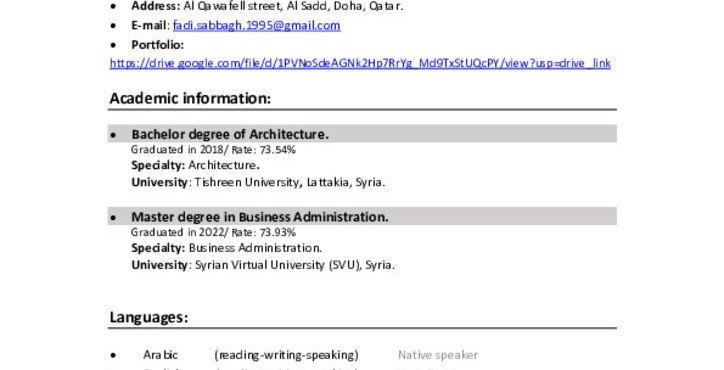Click the Specialty: Business Administration line
Image resolution: width=724 pixels, height=370 pixels.
tap(226, 248)
